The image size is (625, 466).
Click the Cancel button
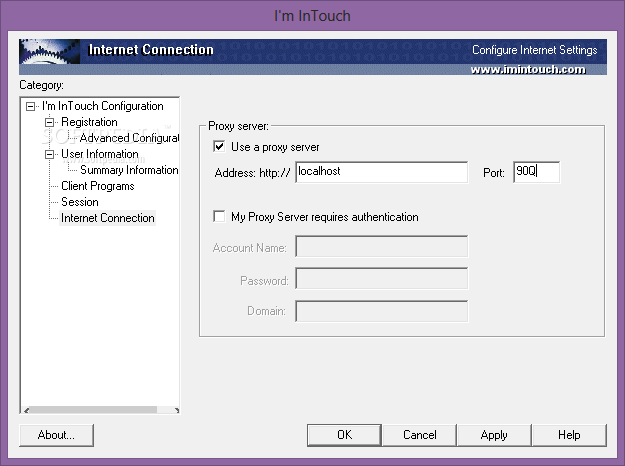[419, 435]
